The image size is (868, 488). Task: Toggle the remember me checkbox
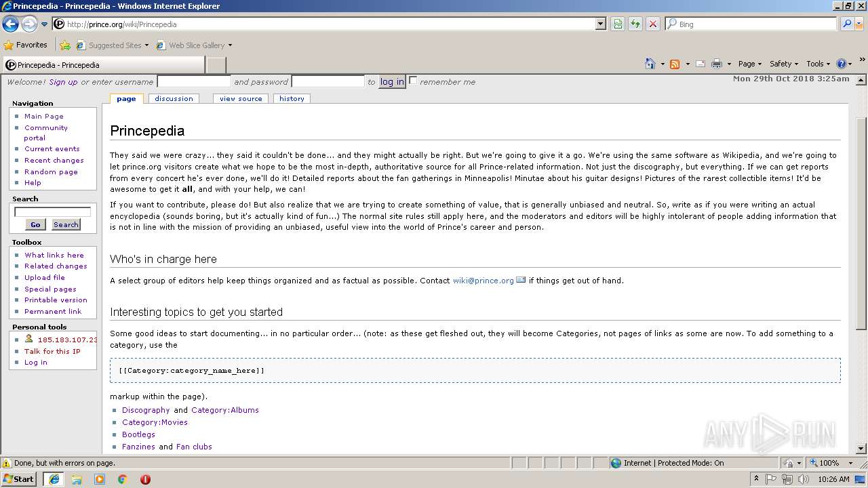pyautogui.click(x=413, y=81)
